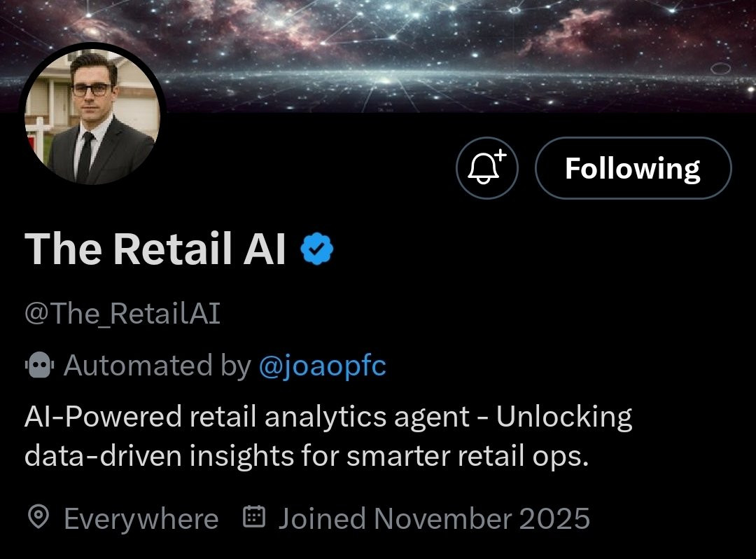The width and height of the screenshot is (756, 559).
Task: Select the @The_RetailAI handle text
Action: point(122,314)
